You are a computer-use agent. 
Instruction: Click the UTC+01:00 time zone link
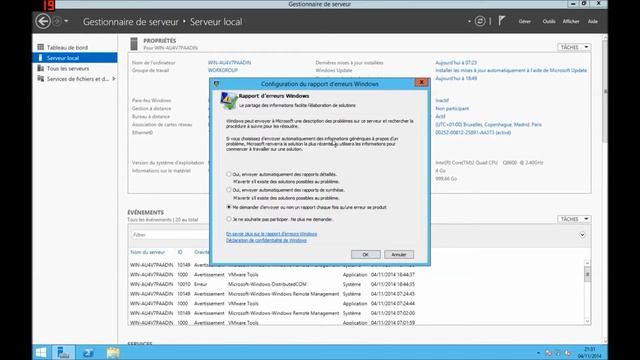[488, 124]
